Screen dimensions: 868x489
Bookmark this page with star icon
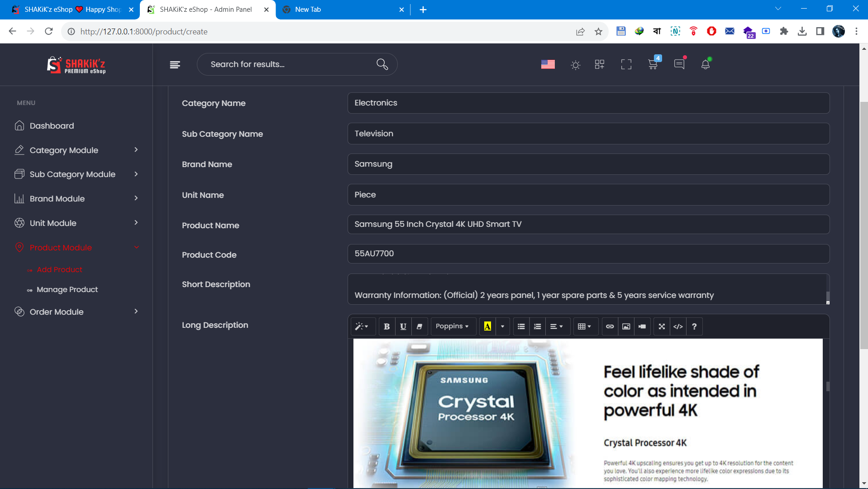[x=598, y=31]
